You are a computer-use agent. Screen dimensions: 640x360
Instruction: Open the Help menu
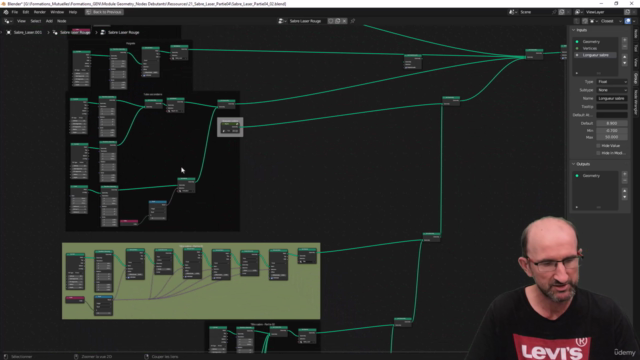tap(73, 12)
